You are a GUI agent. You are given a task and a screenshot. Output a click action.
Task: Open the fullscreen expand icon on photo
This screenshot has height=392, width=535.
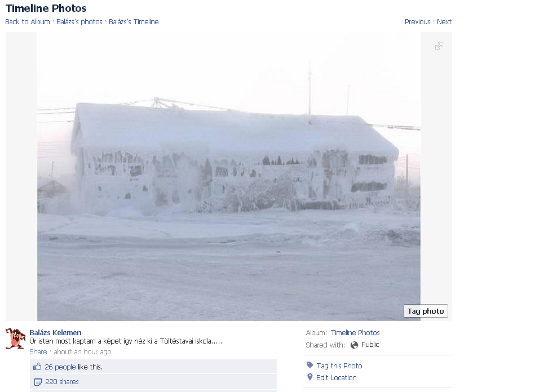coord(439,46)
